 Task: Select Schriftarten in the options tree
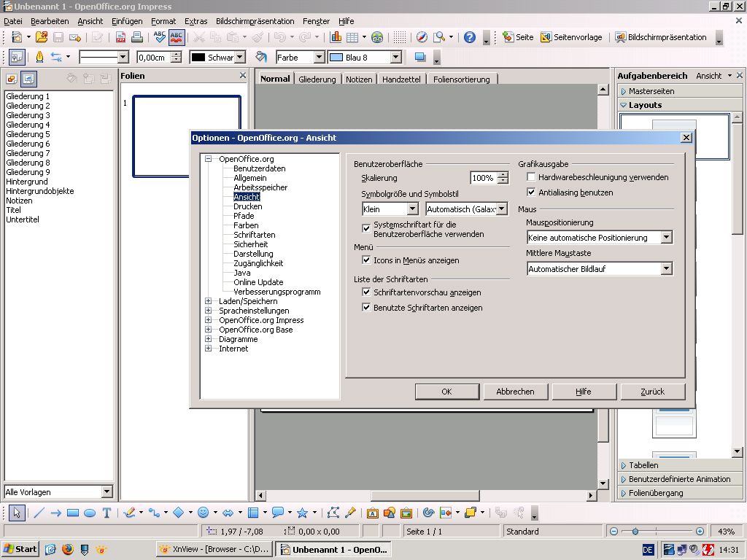point(255,235)
